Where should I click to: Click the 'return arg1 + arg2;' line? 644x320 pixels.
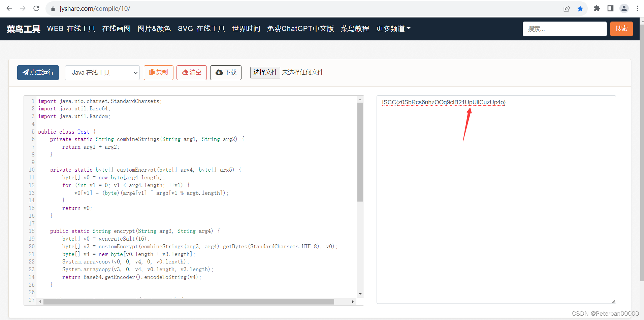[x=91, y=147]
